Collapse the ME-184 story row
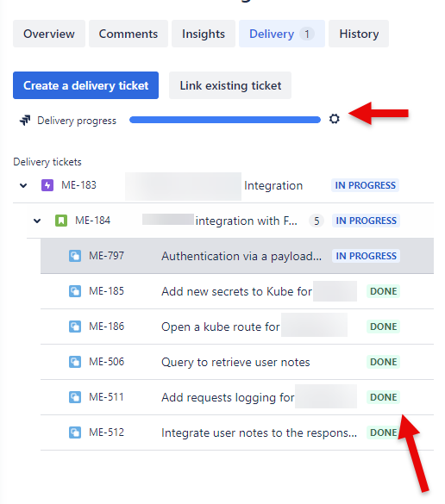Image resolution: width=445 pixels, height=504 pixels. (x=37, y=221)
